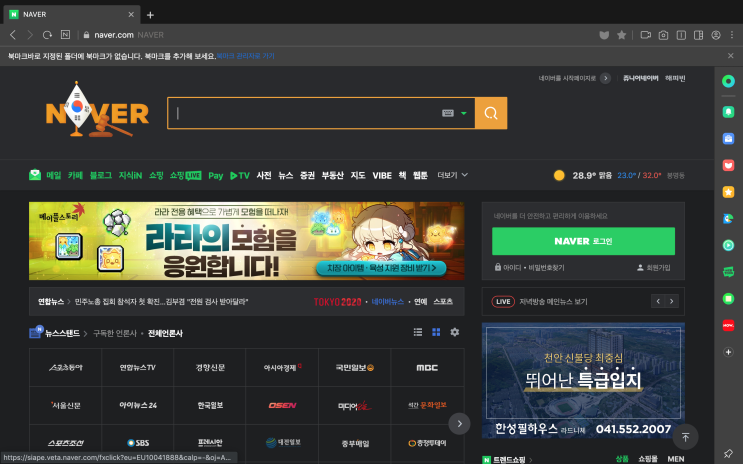Select the 구독한 언론사 tab
The image size is (743, 464).
coord(115,333)
